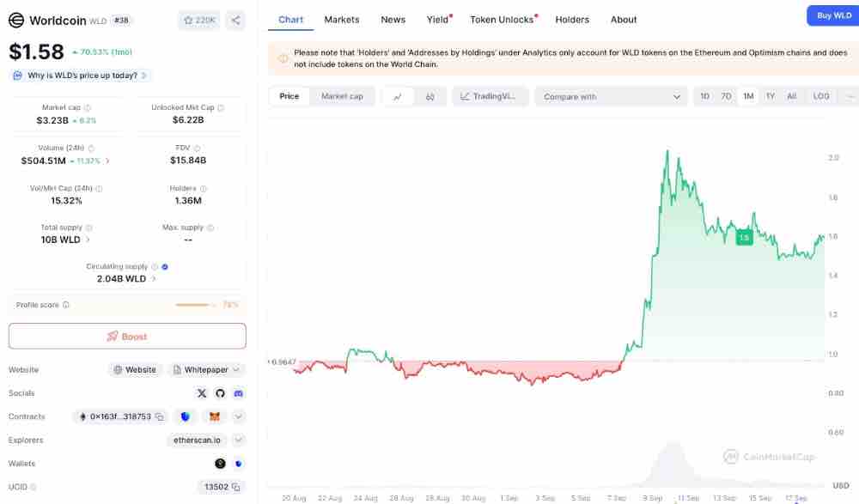The width and height of the screenshot is (859, 504).
Task: Open the TradingView chart button
Action: pos(490,96)
